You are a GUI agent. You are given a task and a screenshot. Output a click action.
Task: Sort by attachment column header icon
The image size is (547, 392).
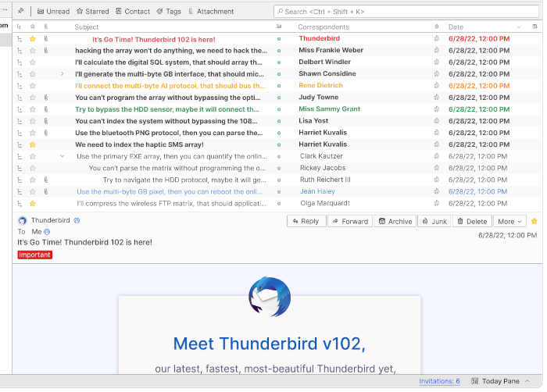pos(45,27)
